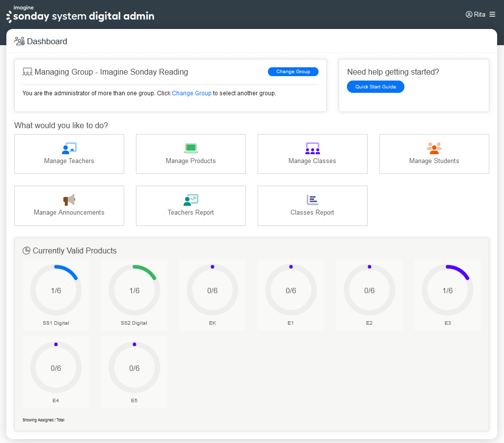
Task: Open the Quick Start Guide
Action: 375,87
